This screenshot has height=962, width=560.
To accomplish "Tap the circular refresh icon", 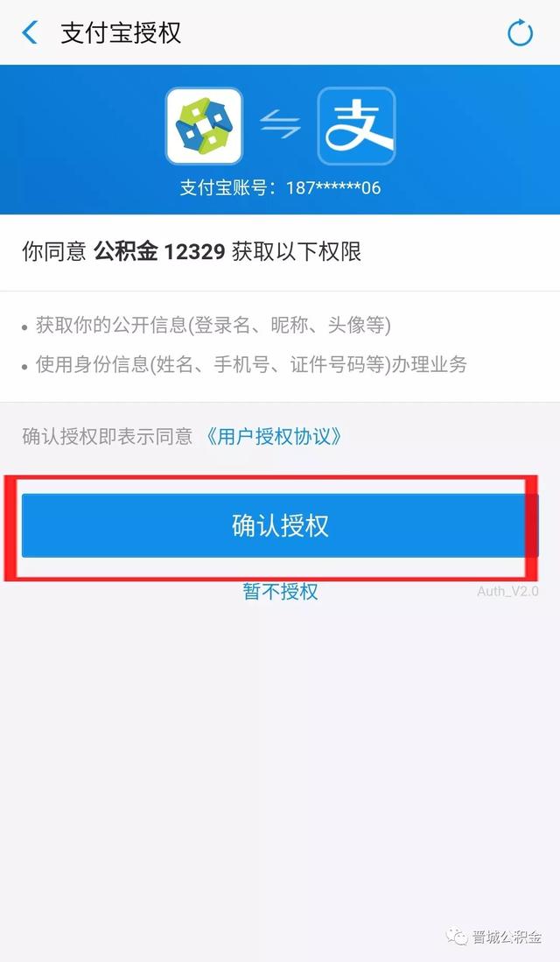I will pyautogui.click(x=520, y=32).
